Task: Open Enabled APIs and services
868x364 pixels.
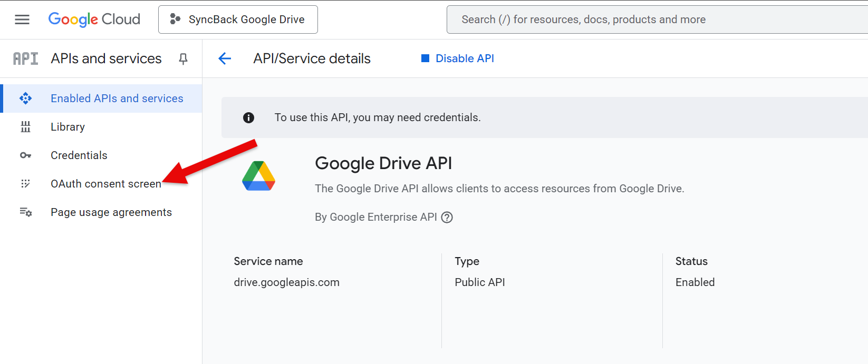Action: 101,99
